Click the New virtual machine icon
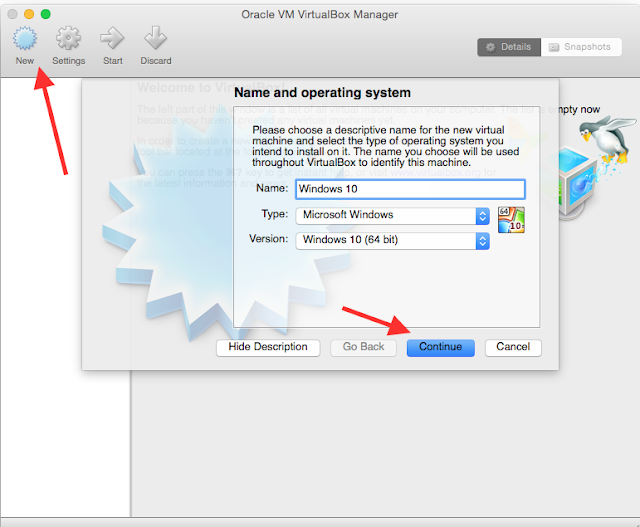The height and width of the screenshot is (527, 640). point(24,38)
